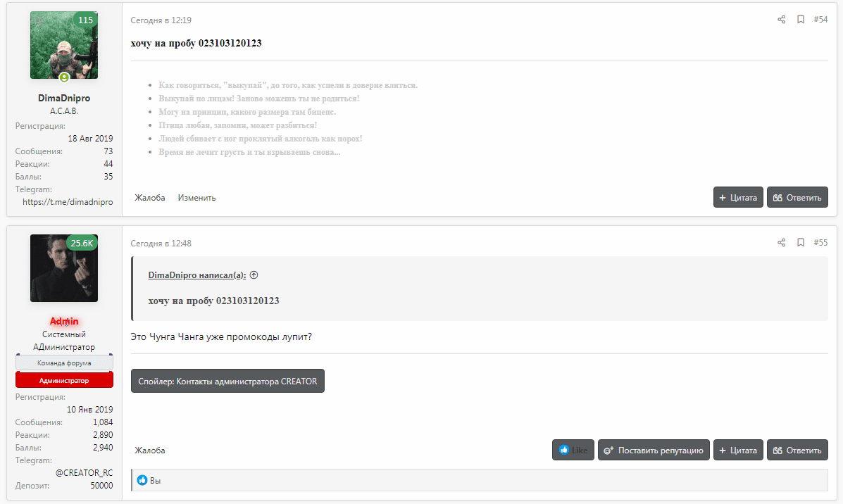Click "Поставить репутацию" button
The width and height of the screenshot is (843, 504).
[654, 451]
